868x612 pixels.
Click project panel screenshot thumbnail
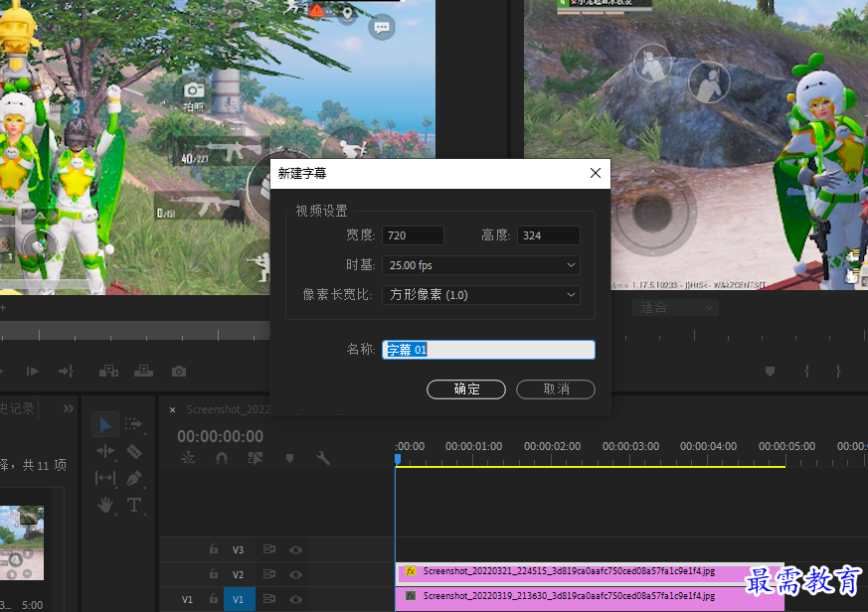point(22,542)
